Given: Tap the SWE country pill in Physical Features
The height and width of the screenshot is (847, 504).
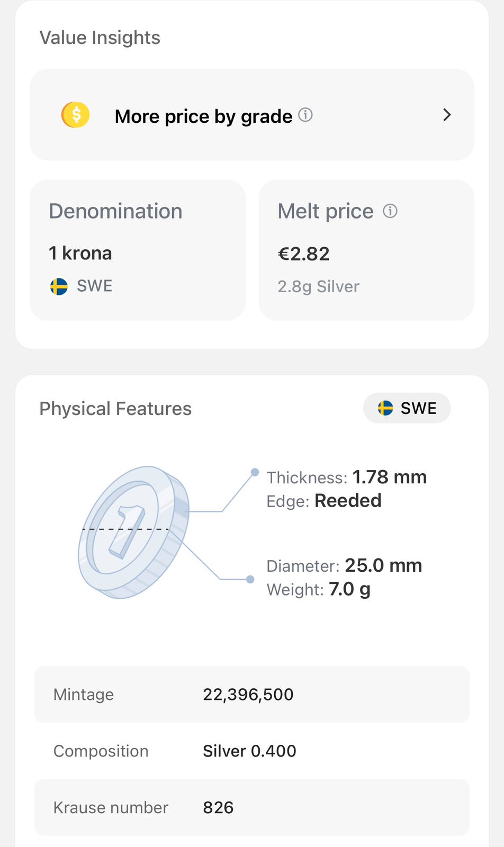Looking at the screenshot, I should click(407, 408).
